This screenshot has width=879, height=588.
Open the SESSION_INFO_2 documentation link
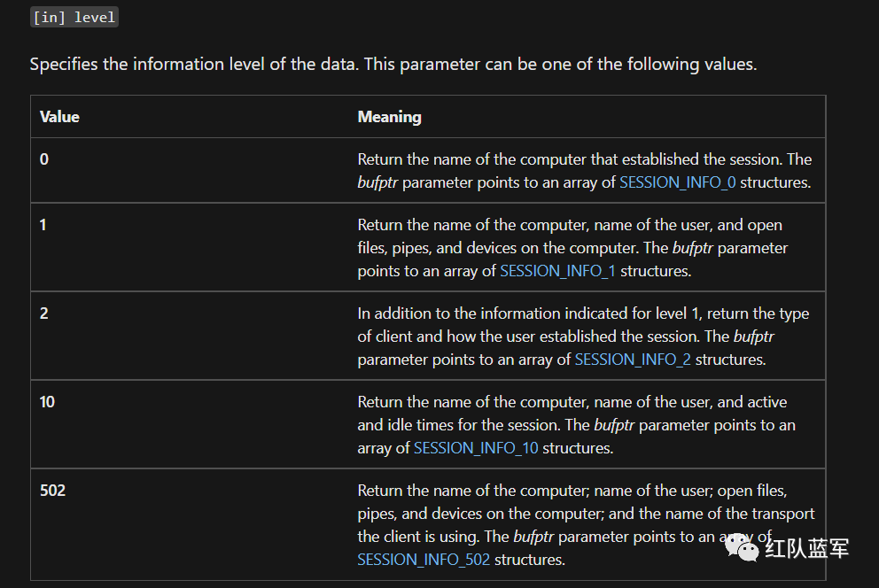tap(633, 360)
